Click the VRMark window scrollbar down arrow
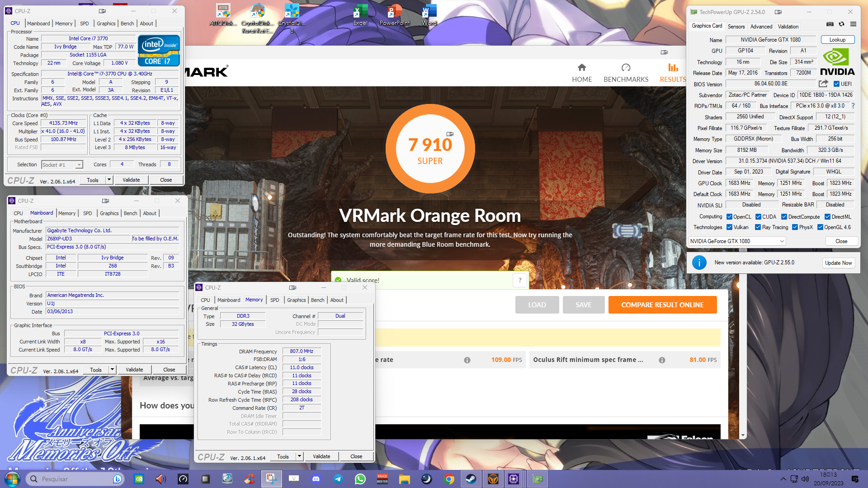Image resolution: width=868 pixels, height=488 pixels. coord(743,436)
